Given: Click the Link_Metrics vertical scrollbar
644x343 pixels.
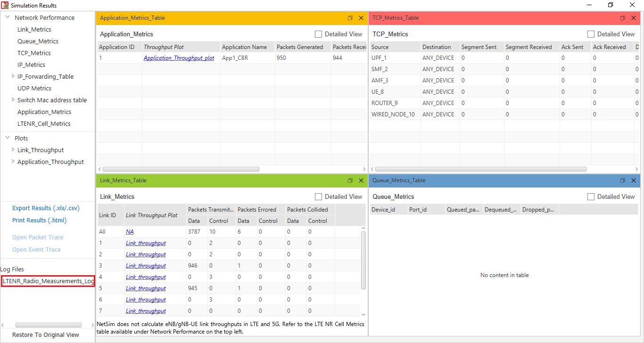Looking at the screenshot, I should tap(363, 260).
